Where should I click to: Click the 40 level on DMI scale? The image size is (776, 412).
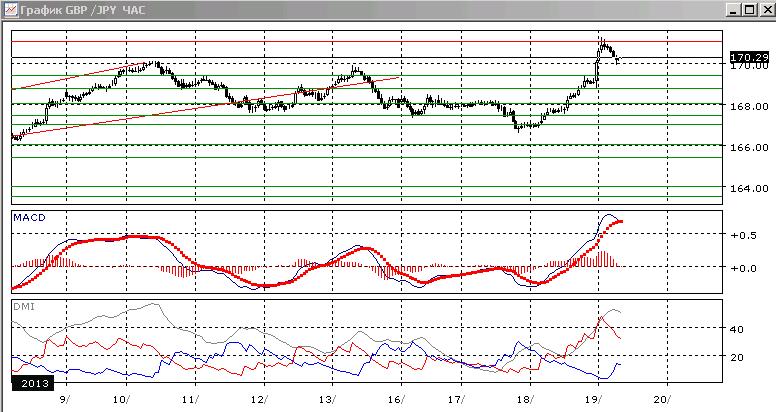(x=737, y=329)
